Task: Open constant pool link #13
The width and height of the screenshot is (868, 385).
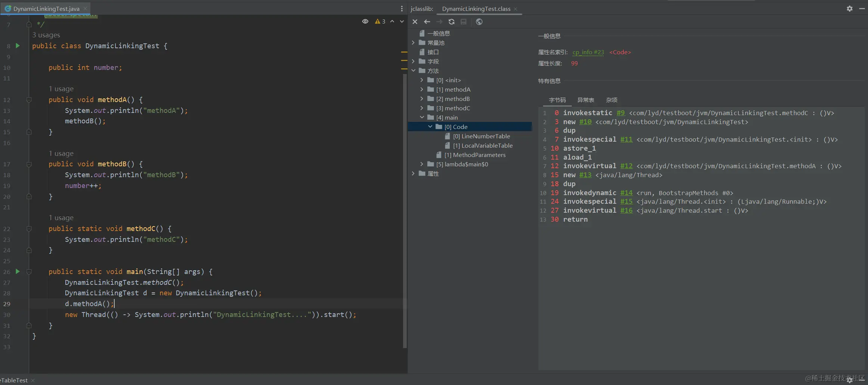Action: [585, 175]
